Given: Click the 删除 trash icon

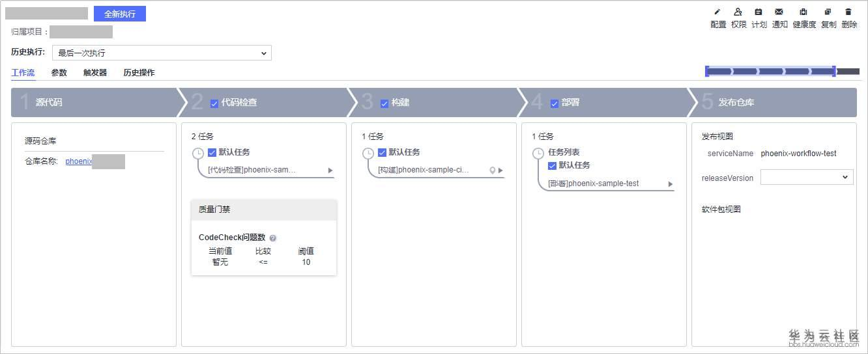Looking at the screenshot, I should (x=848, y=12).
